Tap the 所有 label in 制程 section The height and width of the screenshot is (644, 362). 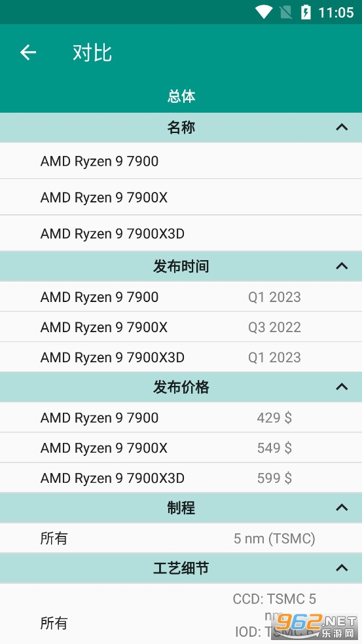(x=54, y=538)
